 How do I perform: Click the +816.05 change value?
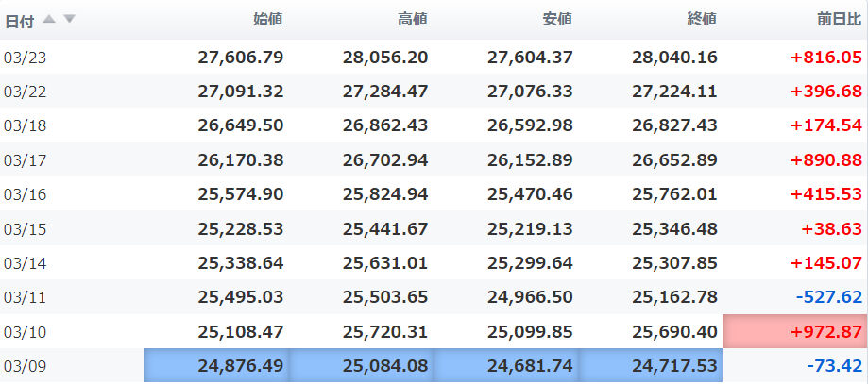[826, 57]
